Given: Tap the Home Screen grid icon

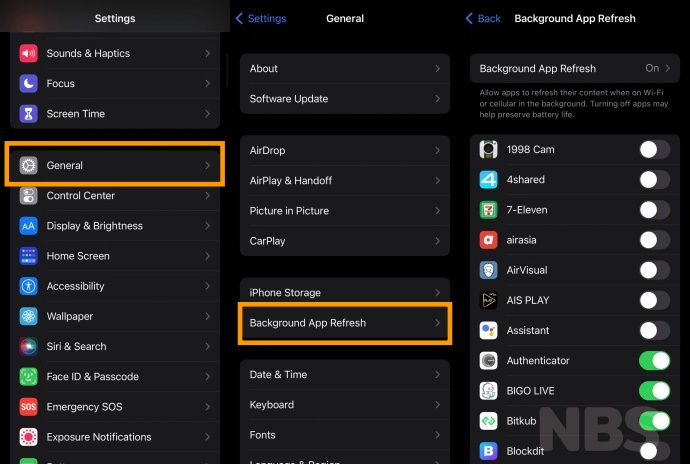Looking at the screenshot, I should [29, 256].
